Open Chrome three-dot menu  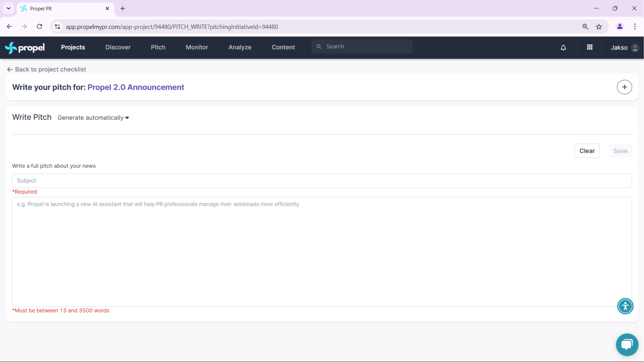coord(635,26)
